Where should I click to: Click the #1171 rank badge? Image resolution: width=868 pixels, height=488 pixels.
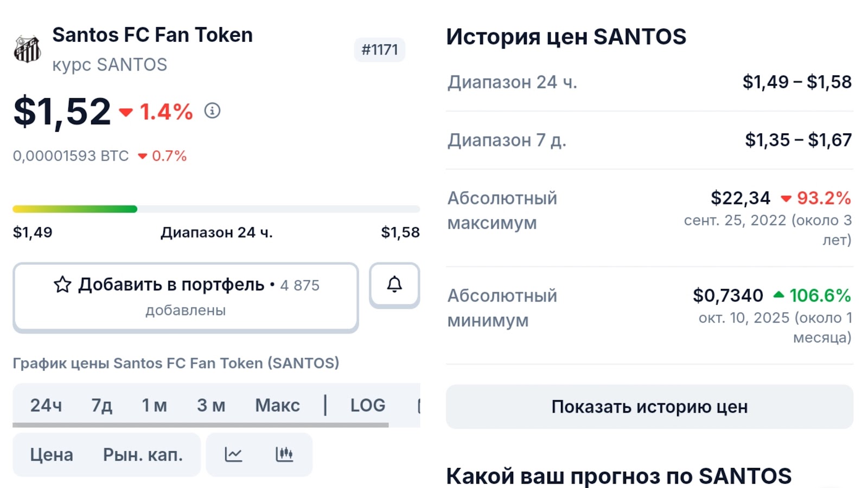point(380,49)
